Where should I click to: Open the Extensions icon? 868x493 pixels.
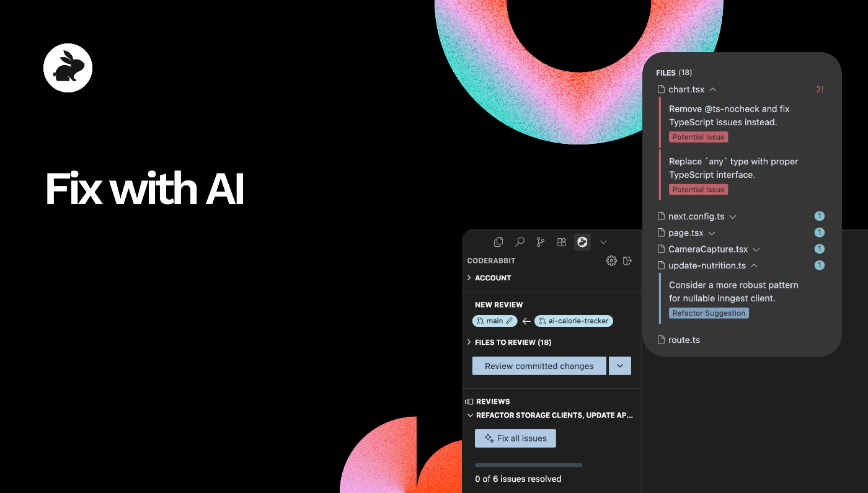click(562, 242)
